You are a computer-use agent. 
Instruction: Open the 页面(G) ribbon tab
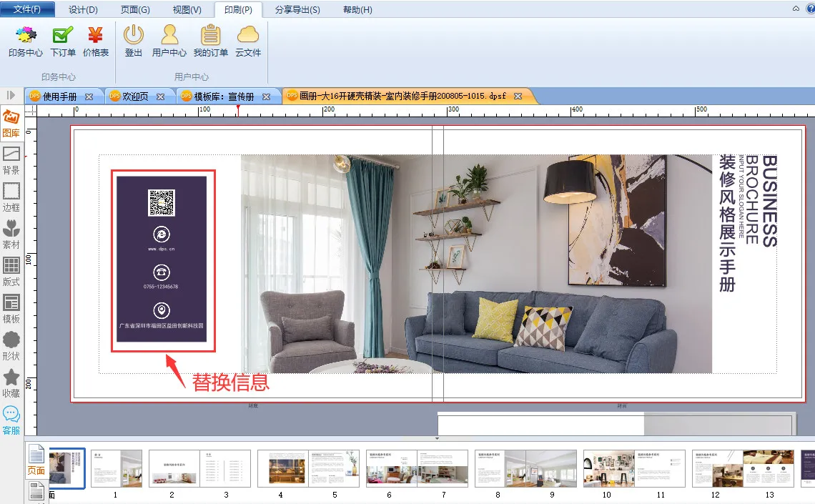tap(135, 9)
